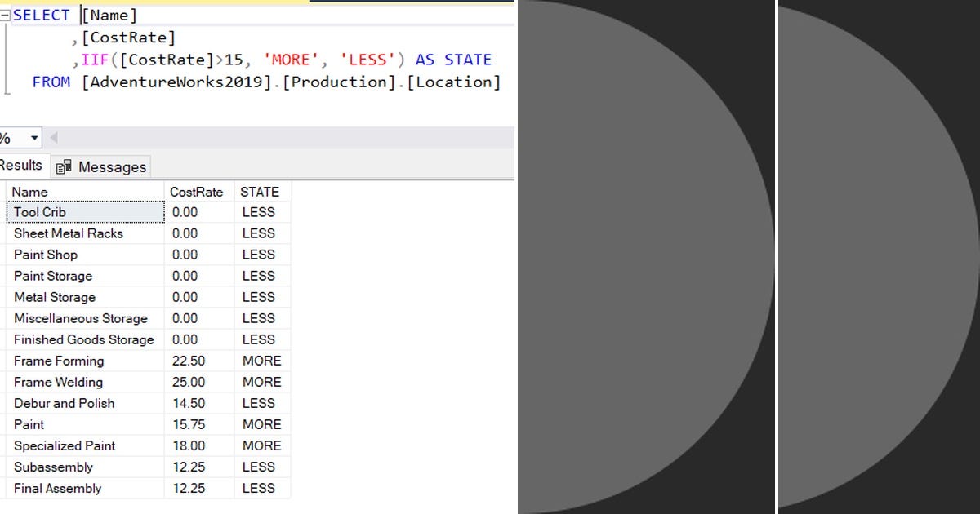Screen dimensions: 980x514
Task: Click the LESS value in Final Assembly row
Action: (x=261, y=488)
